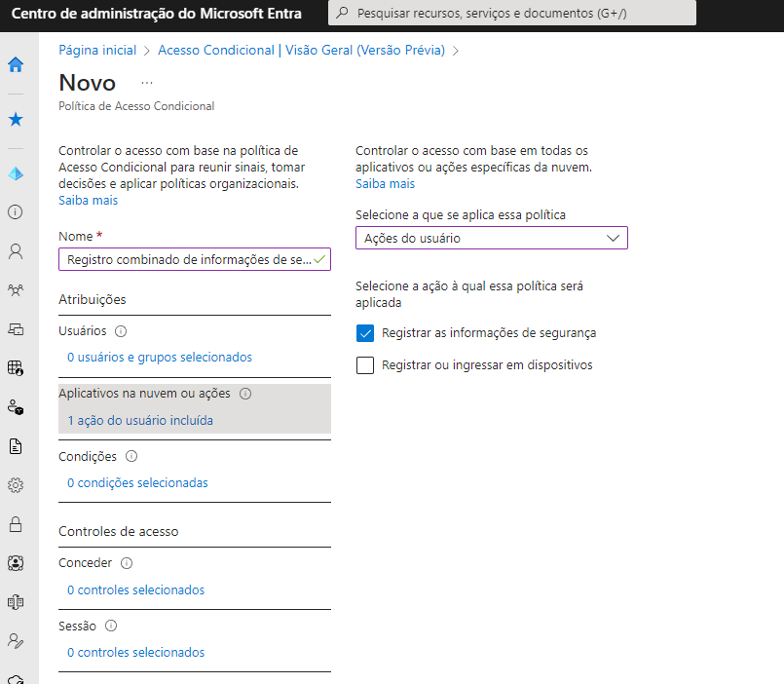This screenshot has height=684, width=784.
Task: Open 0 usuários e grupos selecionados link
Action: tap(160, 358)
